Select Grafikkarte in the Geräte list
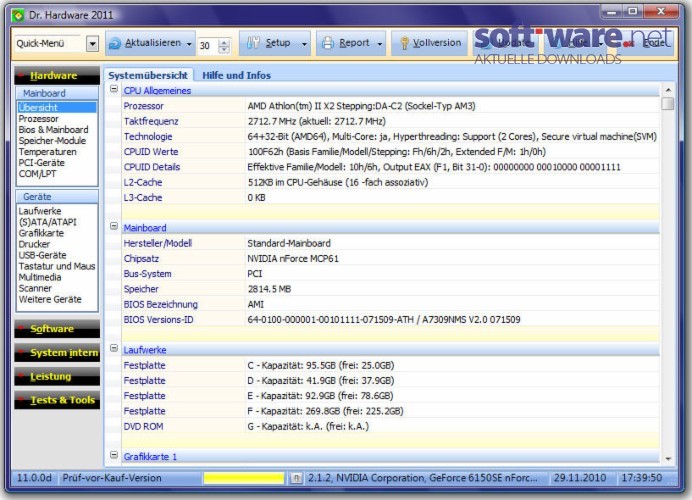 (x=41, y=233)
